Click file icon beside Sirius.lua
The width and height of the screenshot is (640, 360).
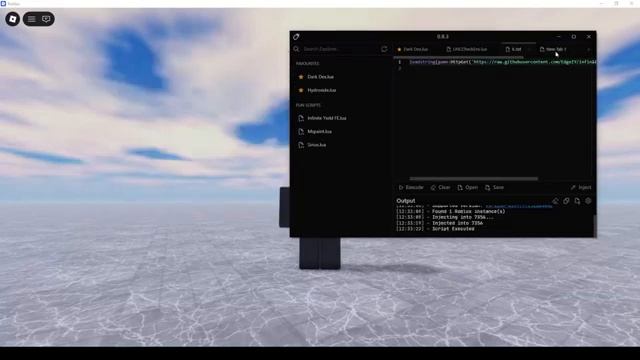pos(301,145)
